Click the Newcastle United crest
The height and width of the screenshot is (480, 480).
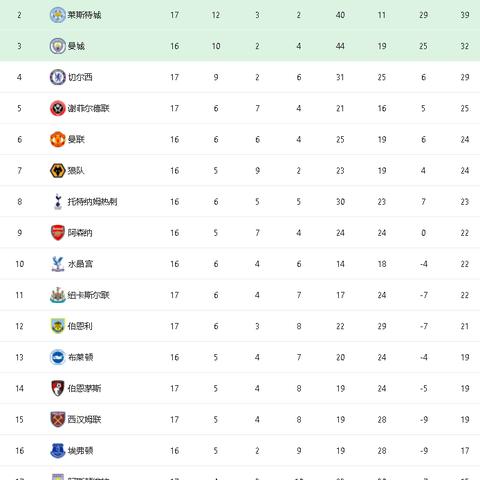(57, 295)
